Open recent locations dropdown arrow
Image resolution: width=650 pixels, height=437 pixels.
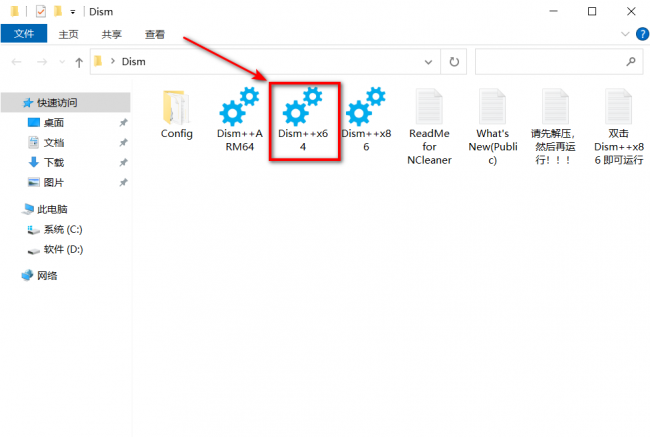pyautogui.click(x=62, y=62)
